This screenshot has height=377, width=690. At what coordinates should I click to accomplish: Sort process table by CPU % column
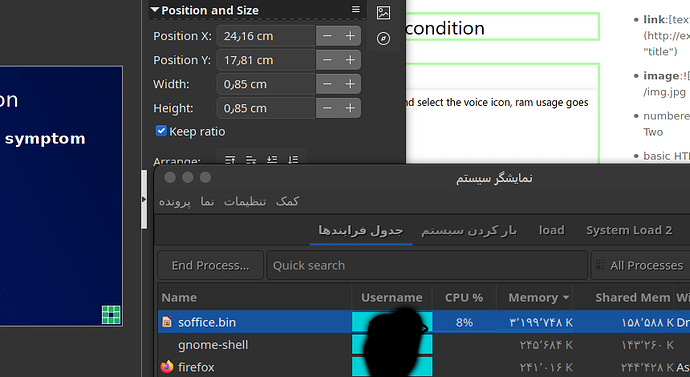(464, 298)
